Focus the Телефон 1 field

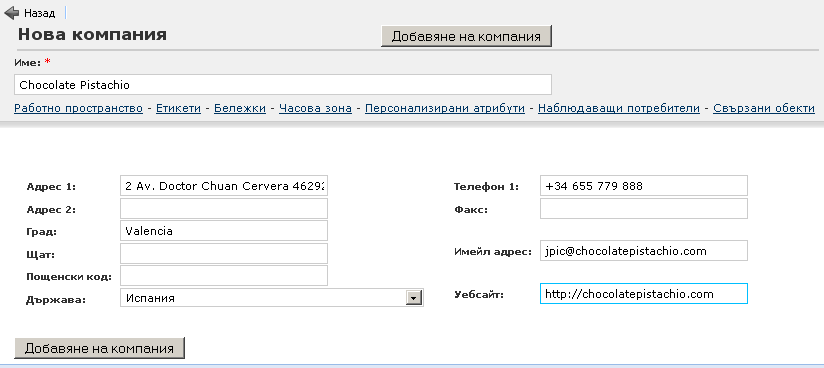(x=644, y=186)
